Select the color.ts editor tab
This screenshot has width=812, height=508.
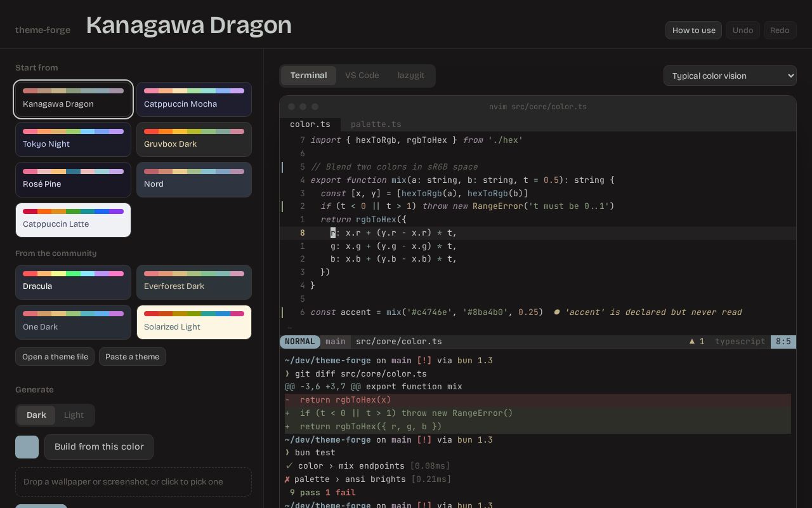pos(310,124)
